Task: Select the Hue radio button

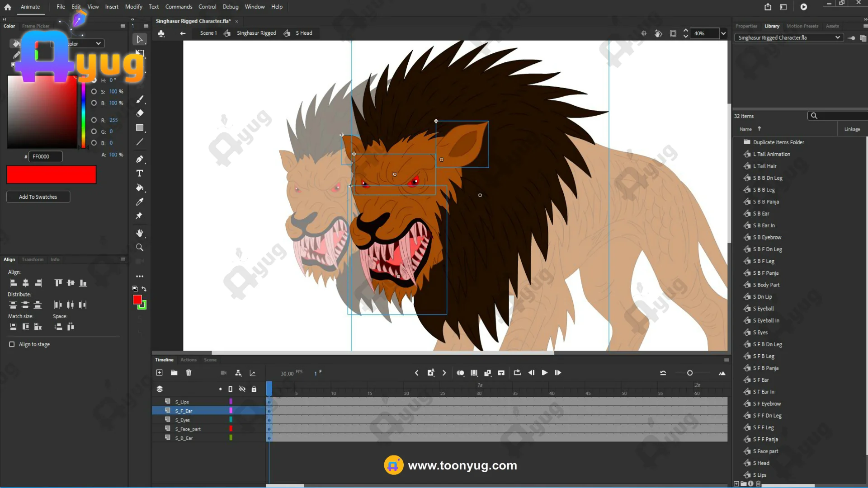Action: coord(94,80)
